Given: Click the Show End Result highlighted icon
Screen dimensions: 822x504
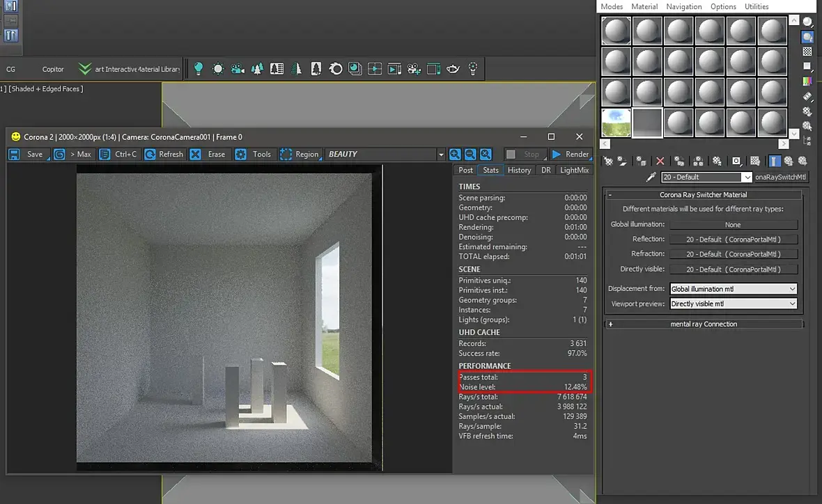Looking at the screenshot, I should point(775,162).
